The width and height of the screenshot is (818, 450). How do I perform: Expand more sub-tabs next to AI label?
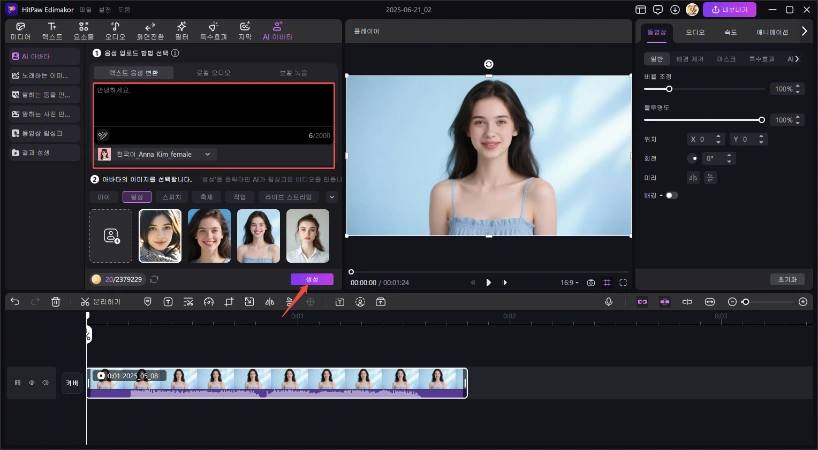point(797,59)
